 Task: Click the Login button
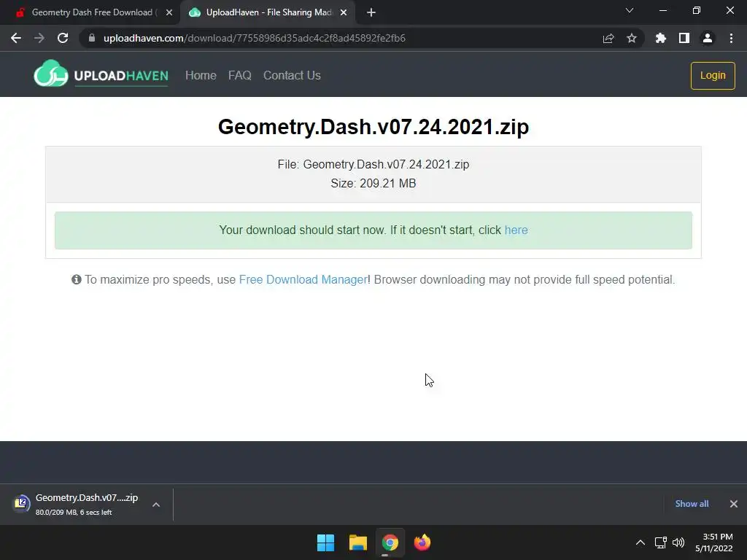click(x=713, y=75)
